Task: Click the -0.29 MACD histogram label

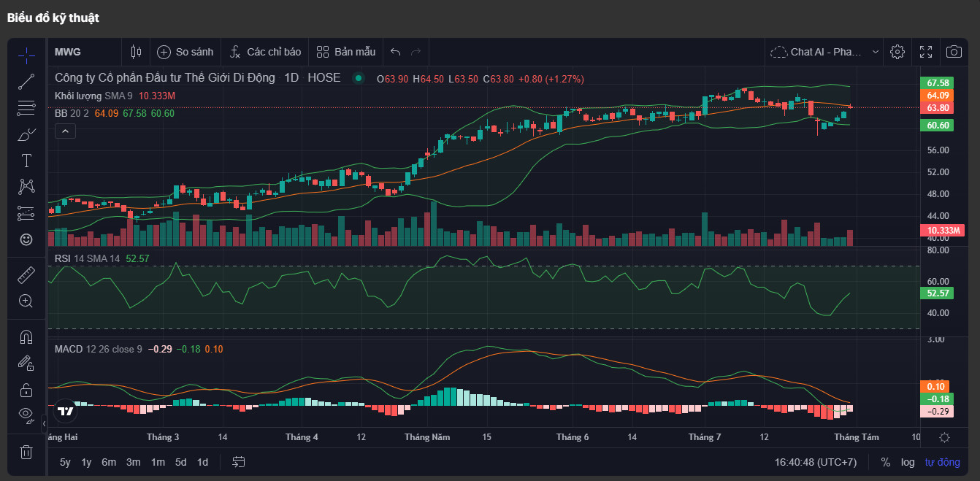Action: (938, 411)
